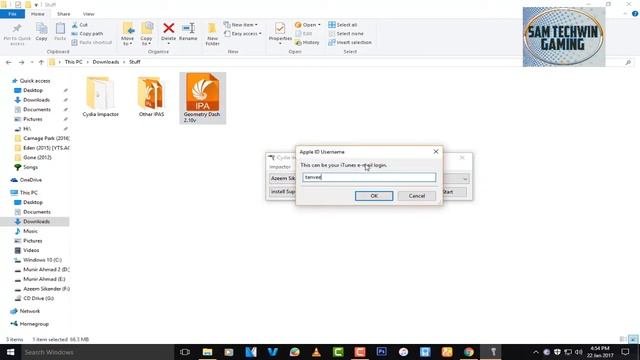Click Invert selection in the ribbon

350,42
